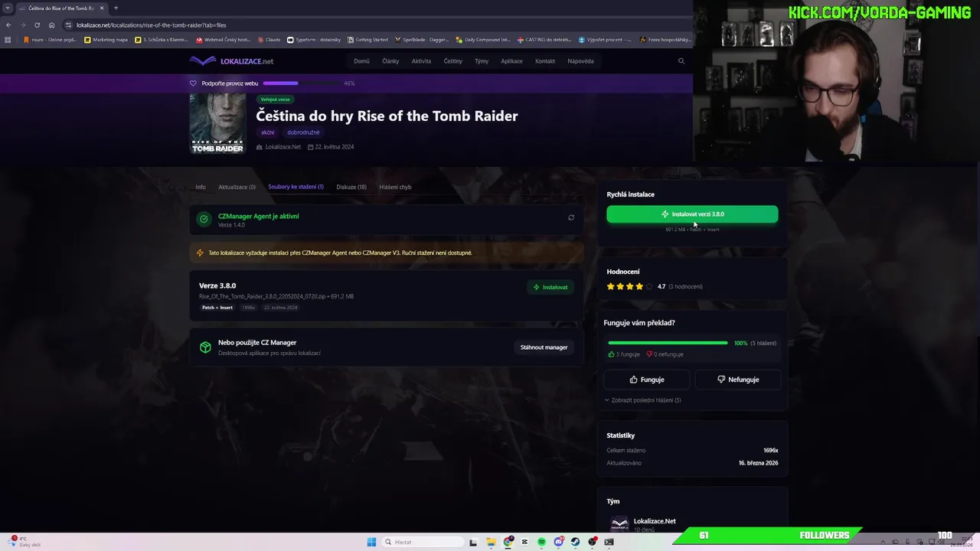Open the bookmarks apps grid icon
The image size is (980, 551).
pos(8,40)
